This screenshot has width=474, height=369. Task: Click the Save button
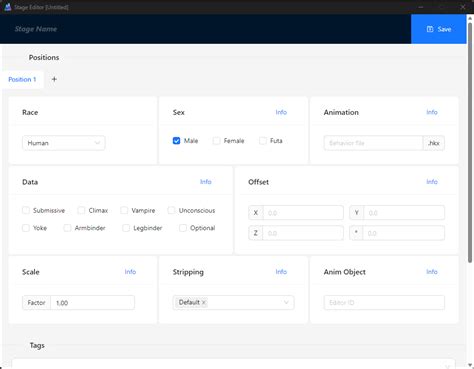[x=439, y=29]
